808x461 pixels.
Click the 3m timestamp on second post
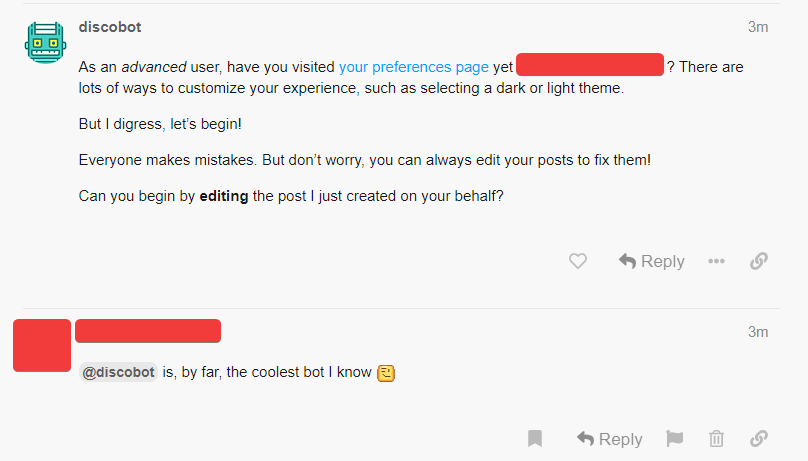tap(758, 332)
